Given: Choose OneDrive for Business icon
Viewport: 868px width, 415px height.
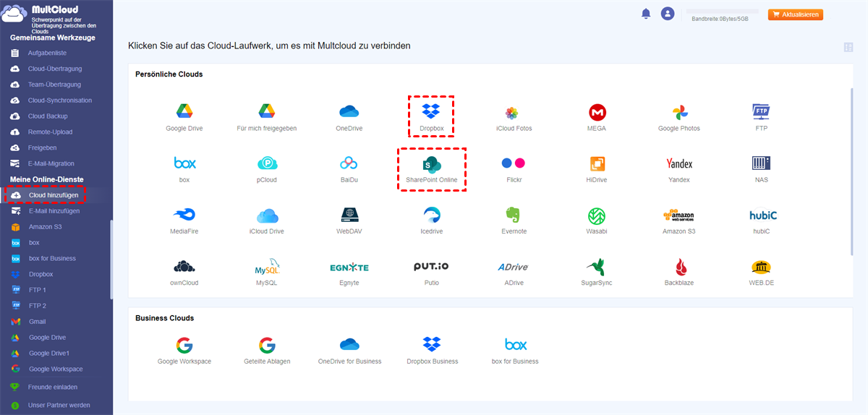Looking at the screenshot, I should (349, 344).
